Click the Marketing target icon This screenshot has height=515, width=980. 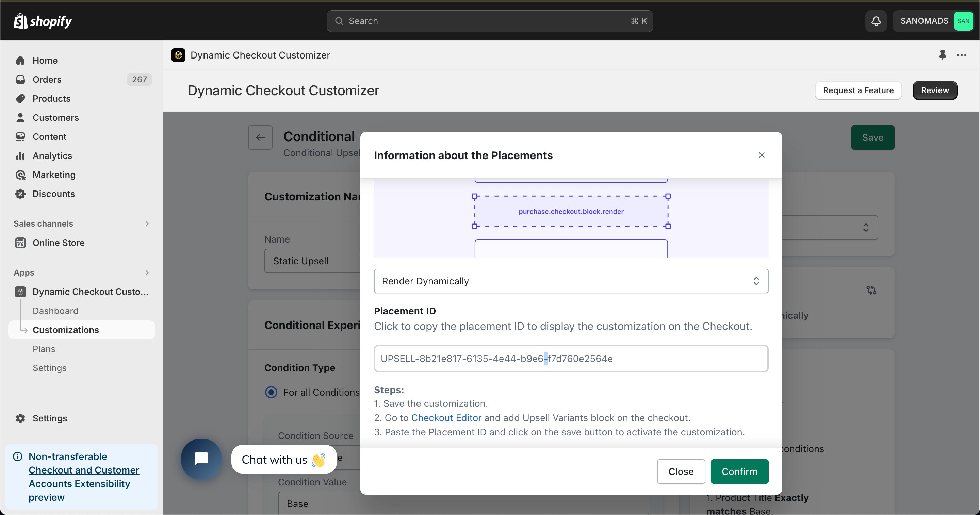pos(20,175)
